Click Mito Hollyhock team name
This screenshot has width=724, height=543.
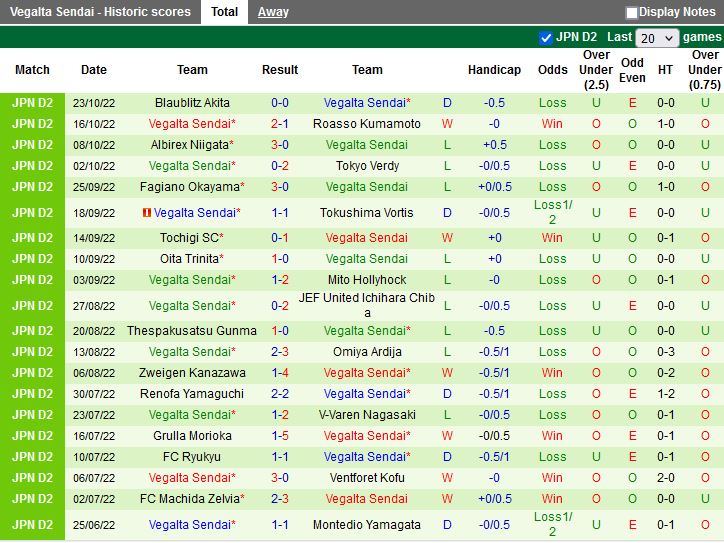pyautogui.click(x=367, y=279)
